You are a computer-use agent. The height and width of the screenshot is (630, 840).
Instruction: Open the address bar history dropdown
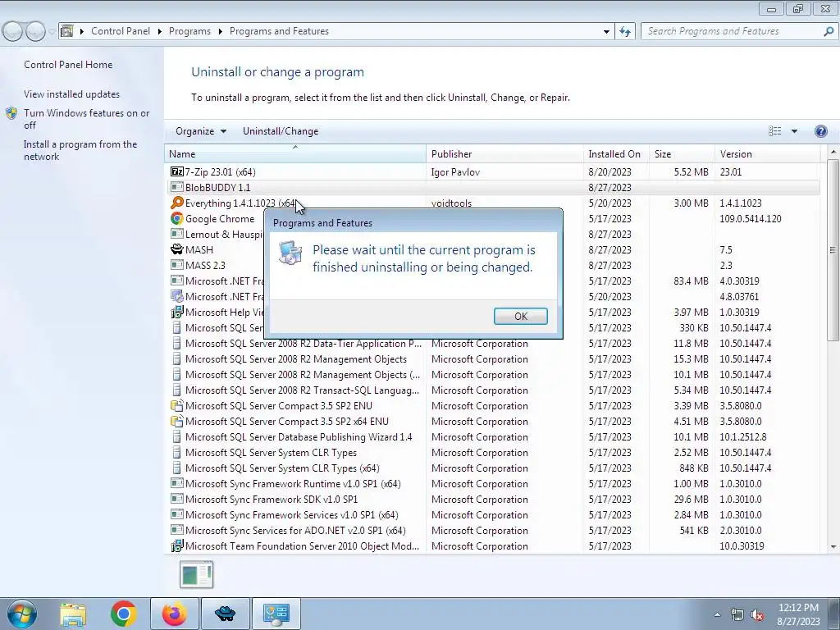tap(606, 32)
